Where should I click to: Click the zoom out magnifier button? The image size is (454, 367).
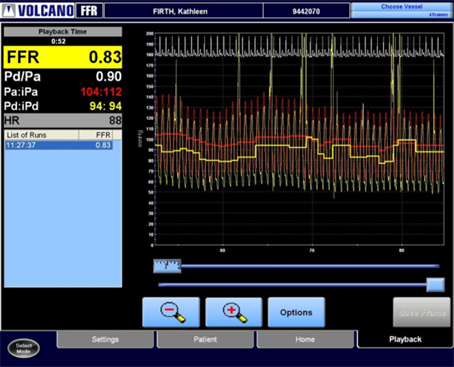[x=171, y=312]
